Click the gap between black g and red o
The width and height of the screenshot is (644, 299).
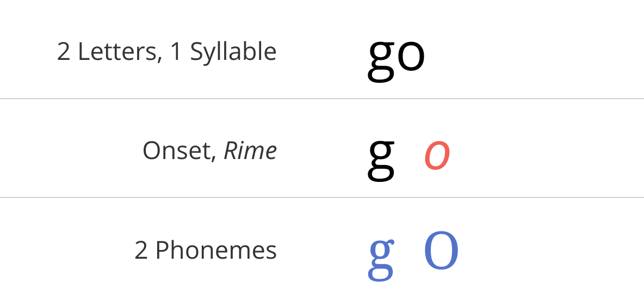[x=410, y=158]
